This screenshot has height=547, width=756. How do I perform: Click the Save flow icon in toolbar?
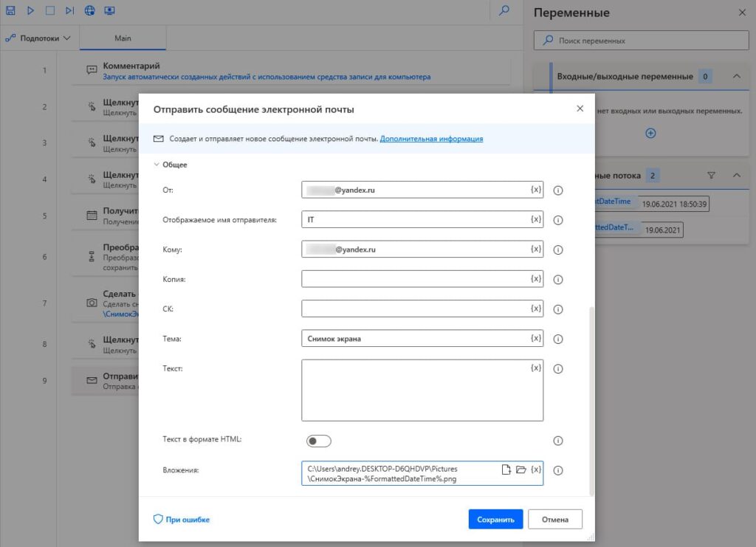(x=11, y=11)
